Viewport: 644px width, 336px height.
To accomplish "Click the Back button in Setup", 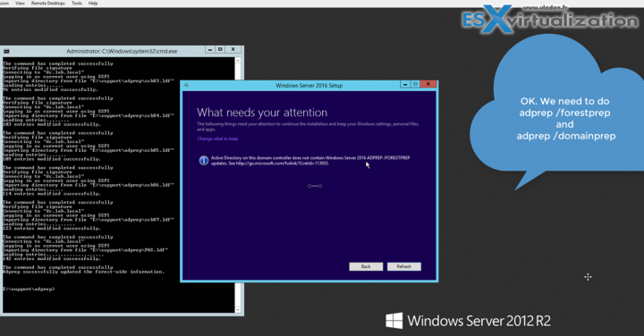I will pyautogui.click(x=366, y=266).
